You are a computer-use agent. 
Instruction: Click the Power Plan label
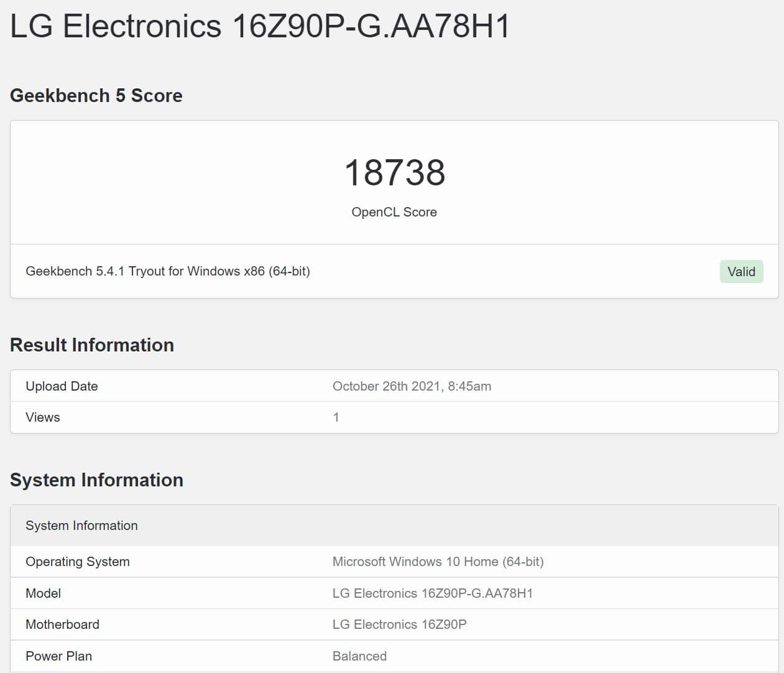click(x=58, y=656)
